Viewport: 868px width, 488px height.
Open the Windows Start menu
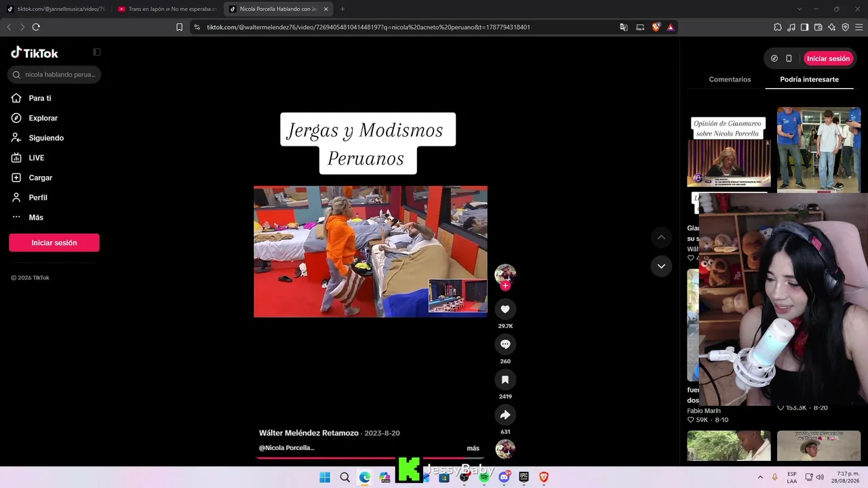[x=325, y=477]
